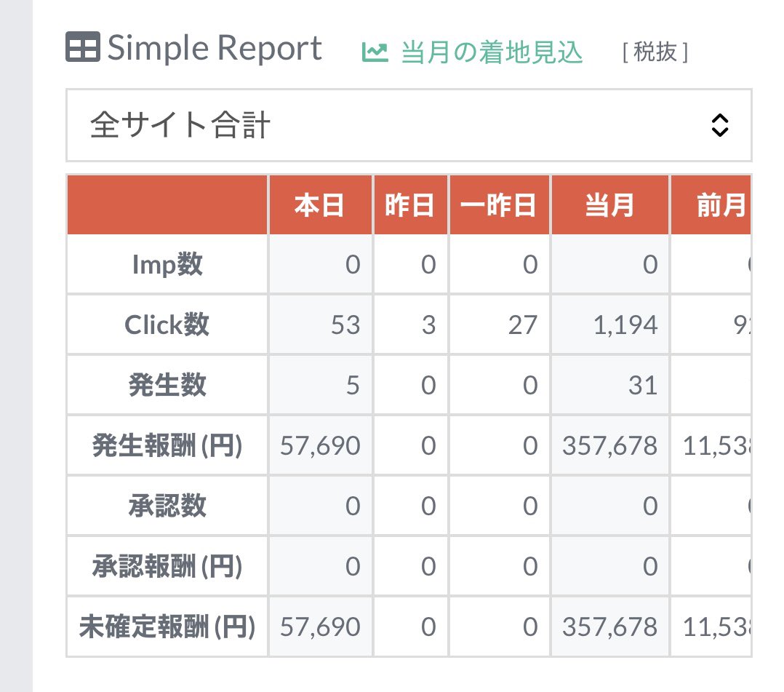This screenshot has height=692, width=784.
Task: Click the 承認数 value 0 for 当月
Action: tap(650, 506)
